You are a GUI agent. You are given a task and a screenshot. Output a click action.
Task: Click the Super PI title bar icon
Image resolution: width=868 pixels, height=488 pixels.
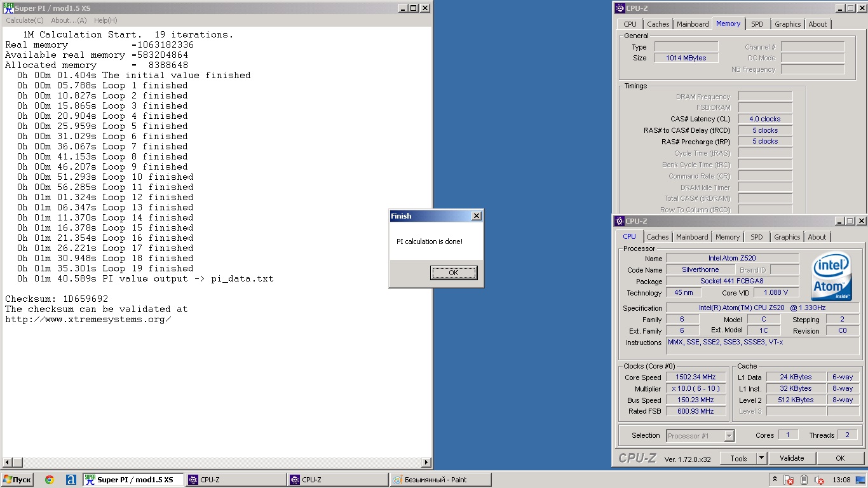point(8,8)
